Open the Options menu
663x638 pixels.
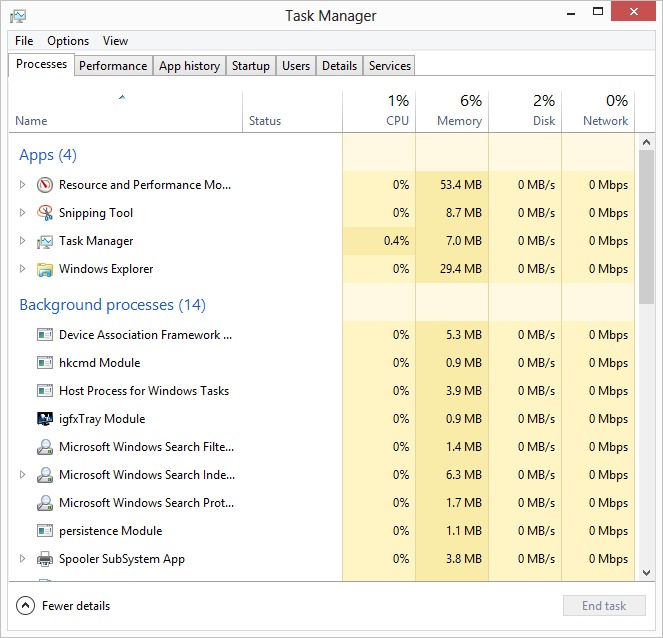[68, 41]
